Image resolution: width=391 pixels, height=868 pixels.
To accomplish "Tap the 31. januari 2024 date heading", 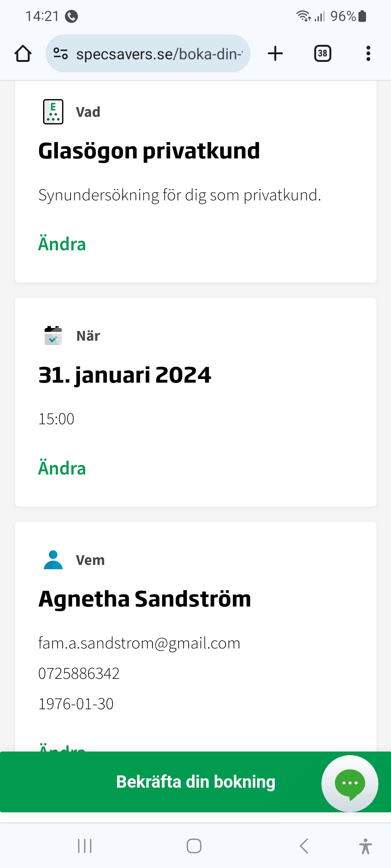I will tap(125, 375).
